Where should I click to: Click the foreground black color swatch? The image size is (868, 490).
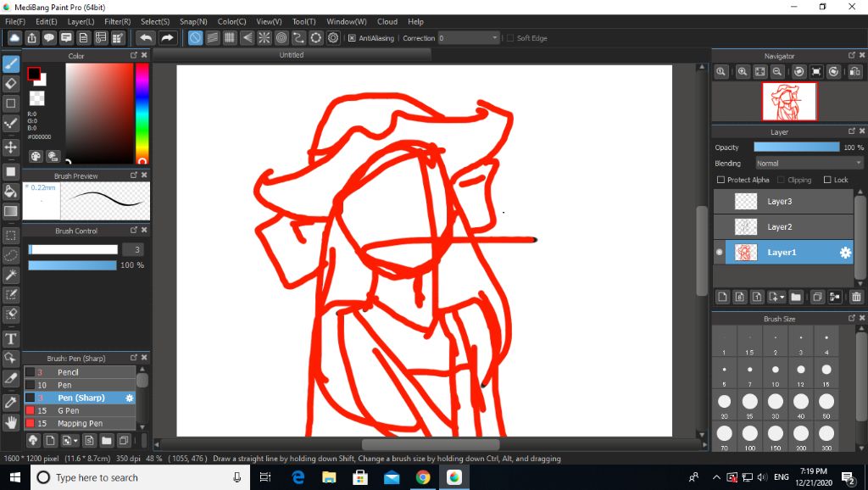(34, 73)
